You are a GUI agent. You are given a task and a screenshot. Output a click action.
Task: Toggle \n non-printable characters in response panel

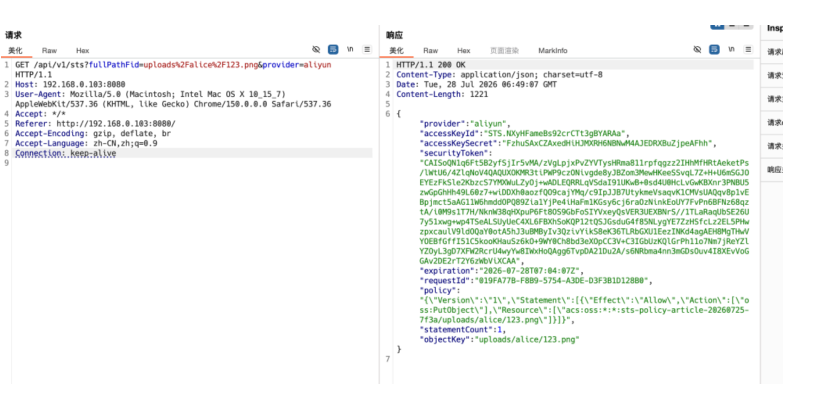click(x=731, y=49)
